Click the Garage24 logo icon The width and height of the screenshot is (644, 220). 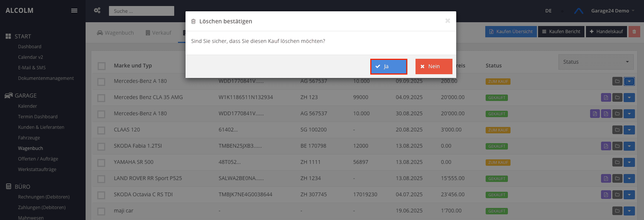[579, 11]
